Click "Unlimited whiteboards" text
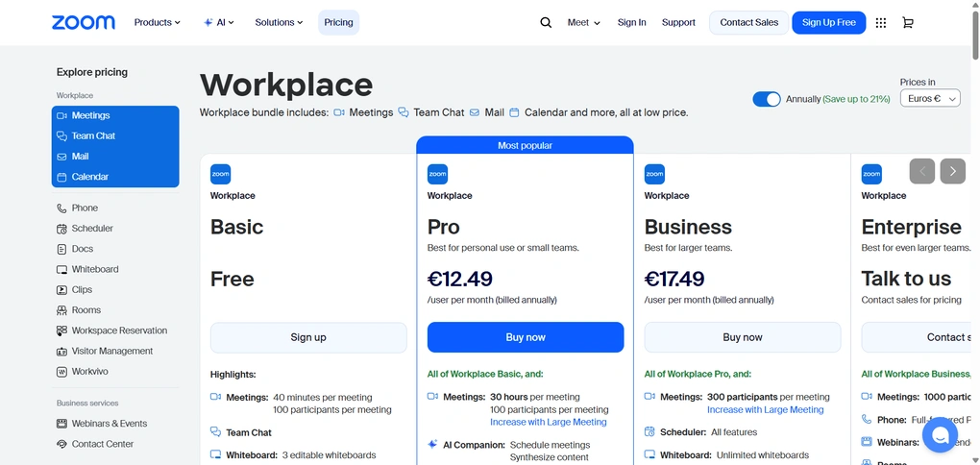 [x=763, y=455]
